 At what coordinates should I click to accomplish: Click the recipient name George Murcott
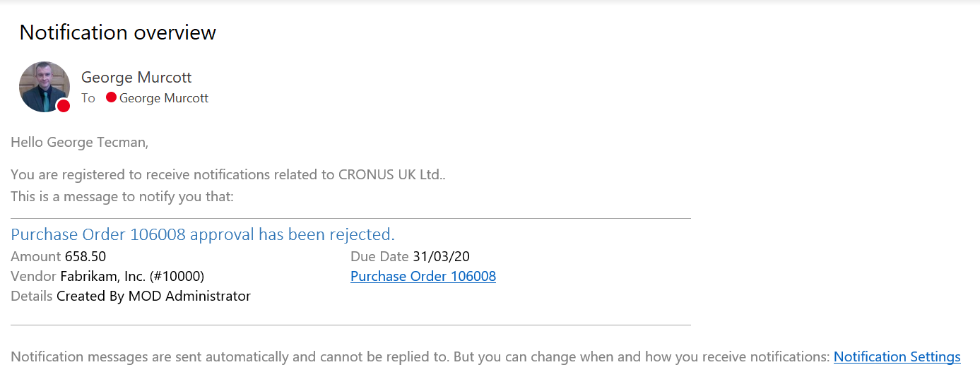(164, 98)
